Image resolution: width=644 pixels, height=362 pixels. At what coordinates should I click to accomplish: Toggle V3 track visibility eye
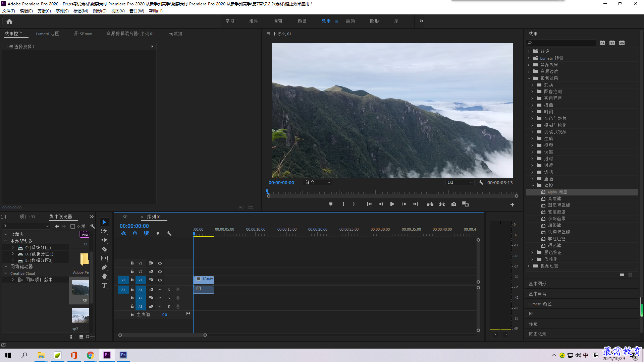[160, 263]
